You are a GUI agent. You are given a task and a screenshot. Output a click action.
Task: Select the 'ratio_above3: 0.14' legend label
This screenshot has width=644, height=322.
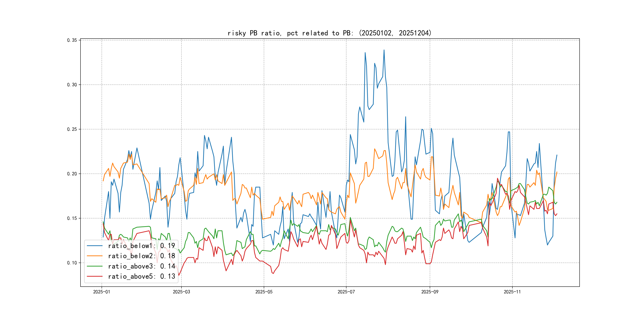click(141, 266)
